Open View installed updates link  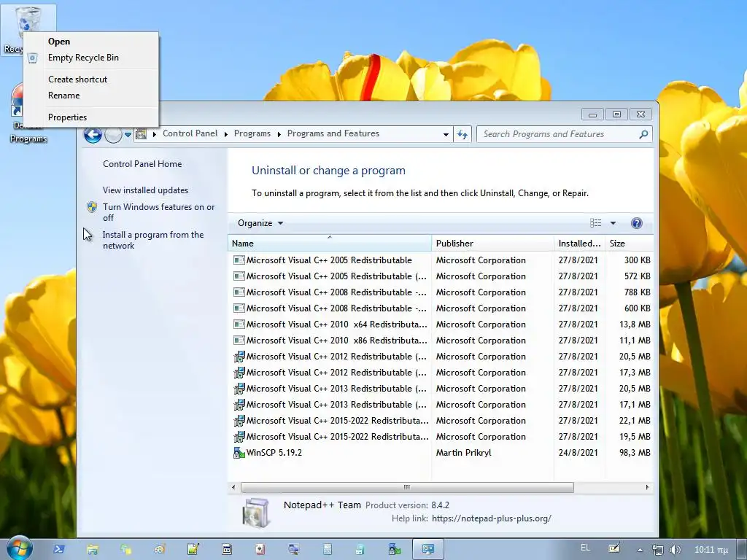145,190
